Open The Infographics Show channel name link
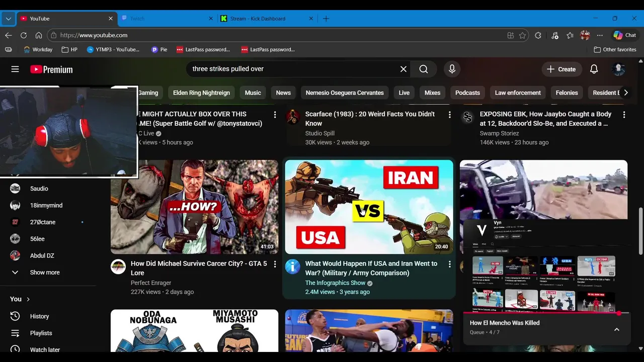Screen dimensions: 644x362 (335, 283)
